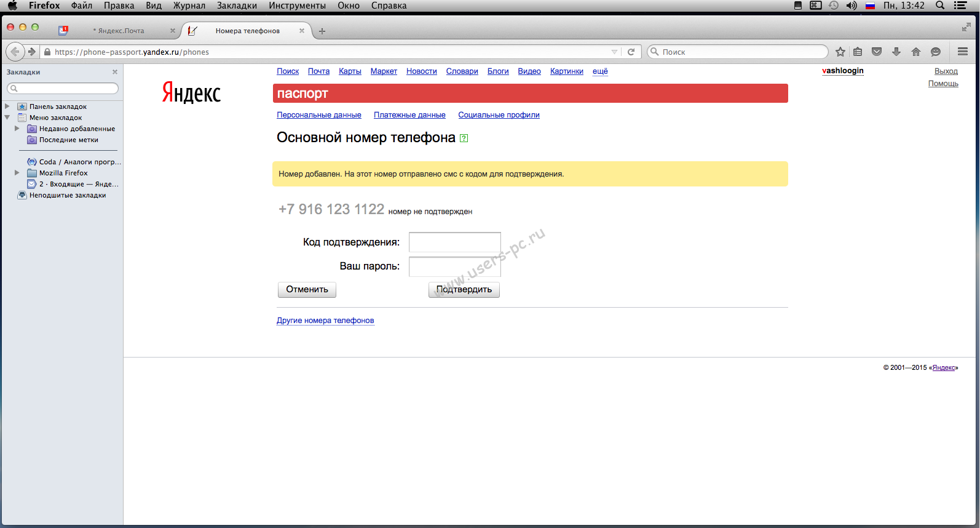Open the Персональные данные link

click(x=319, y=115)
